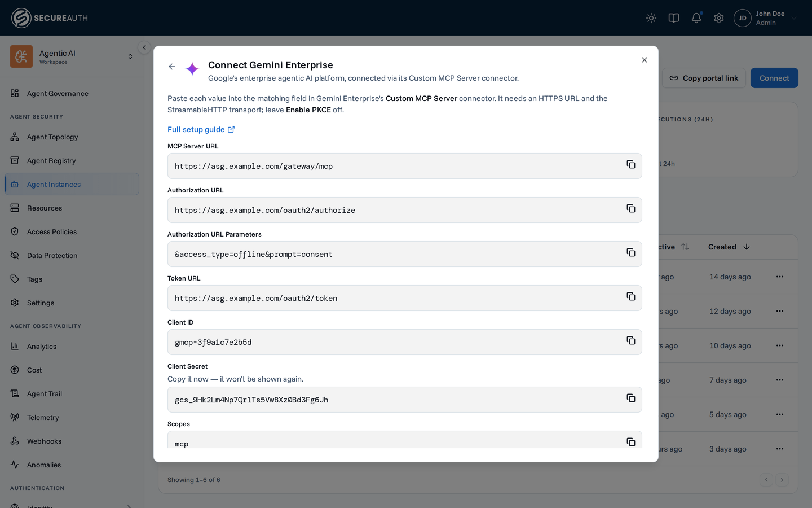Open Access Policies
812x508 pixels.
(72, 231)
